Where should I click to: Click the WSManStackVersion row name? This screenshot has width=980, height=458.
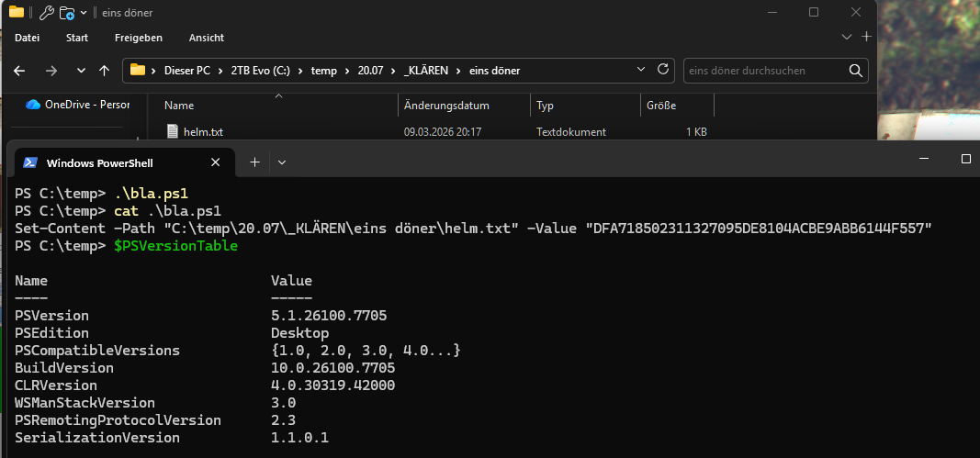point(84,403)
